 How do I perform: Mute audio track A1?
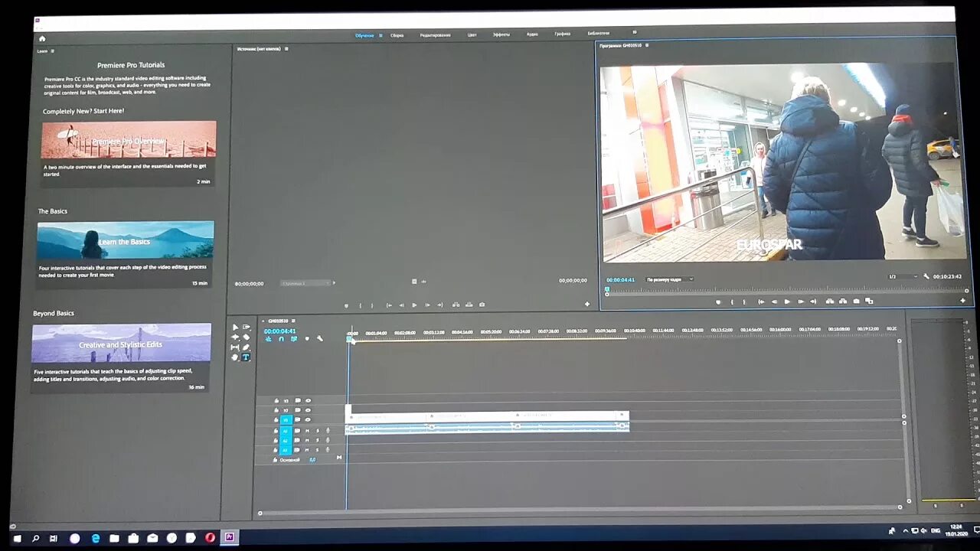(x=307, y=431)
